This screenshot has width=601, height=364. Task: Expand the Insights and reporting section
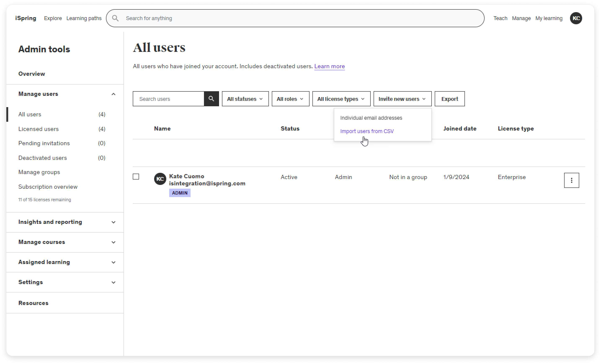tap(113, 222)
